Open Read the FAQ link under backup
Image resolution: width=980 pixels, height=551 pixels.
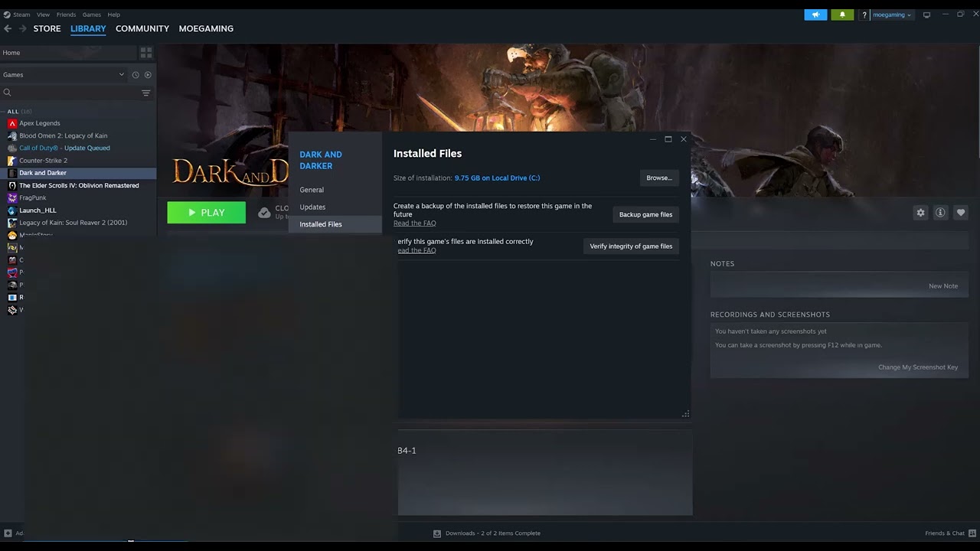pyautogui.click(x=414, y=223)
